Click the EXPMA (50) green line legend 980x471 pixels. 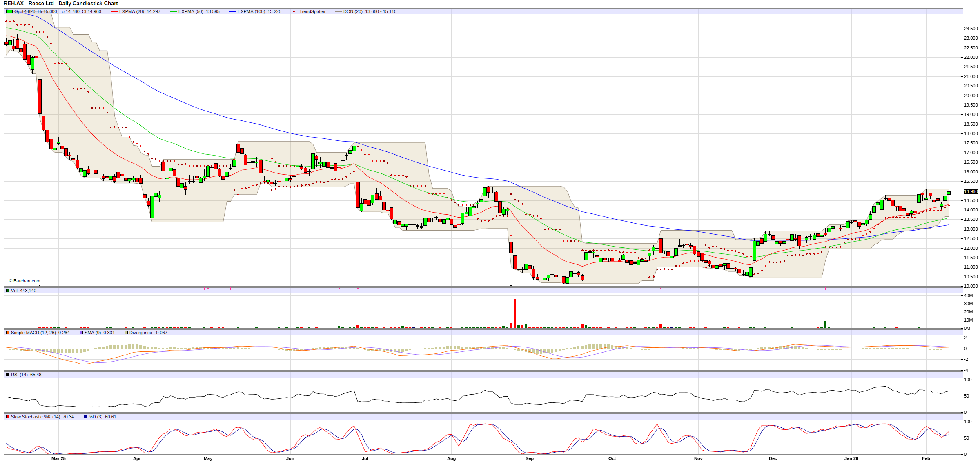(174, 11)
